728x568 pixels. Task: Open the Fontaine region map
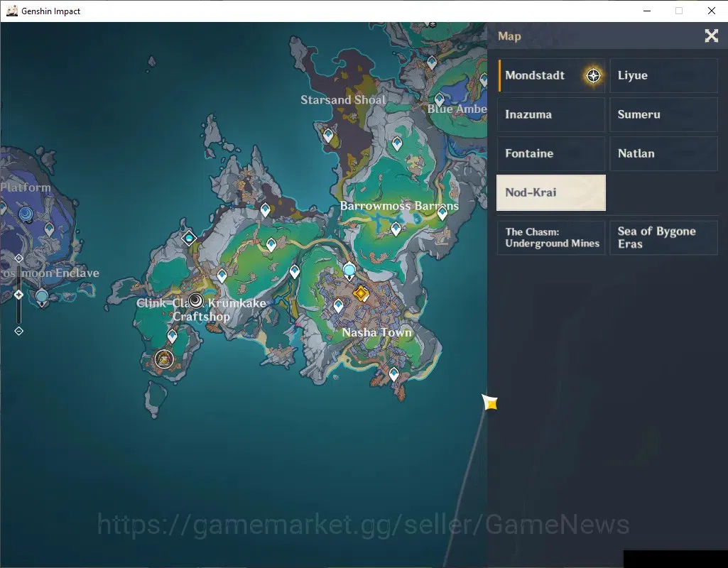pos(552,153)
